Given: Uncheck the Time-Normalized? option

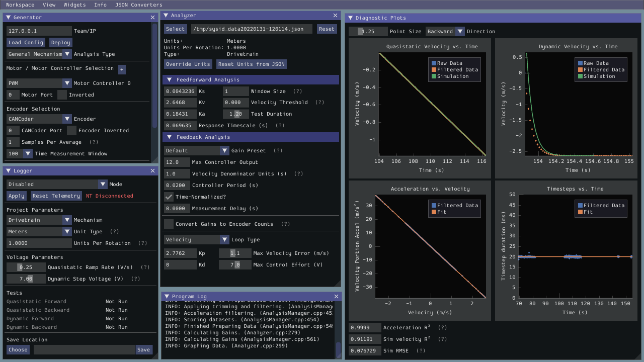Looking at the screenshot, I should click(x=169, y=197).
